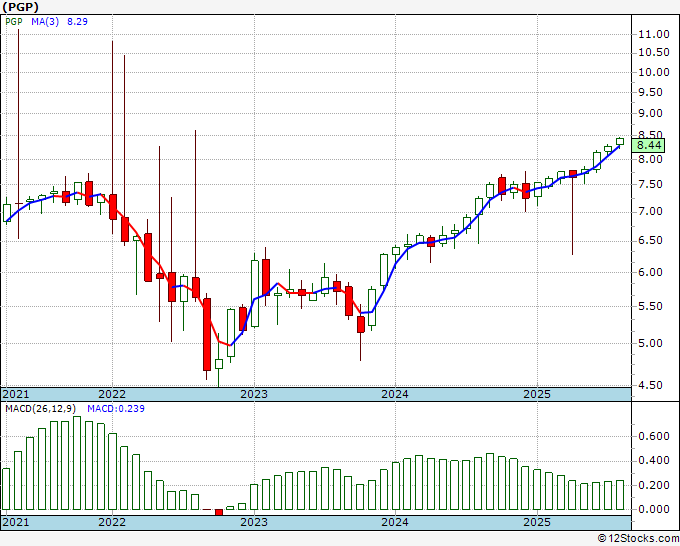Click the 11.00 price axis label
The height and width of the screenshot is (546, 680).
point(654,34)
